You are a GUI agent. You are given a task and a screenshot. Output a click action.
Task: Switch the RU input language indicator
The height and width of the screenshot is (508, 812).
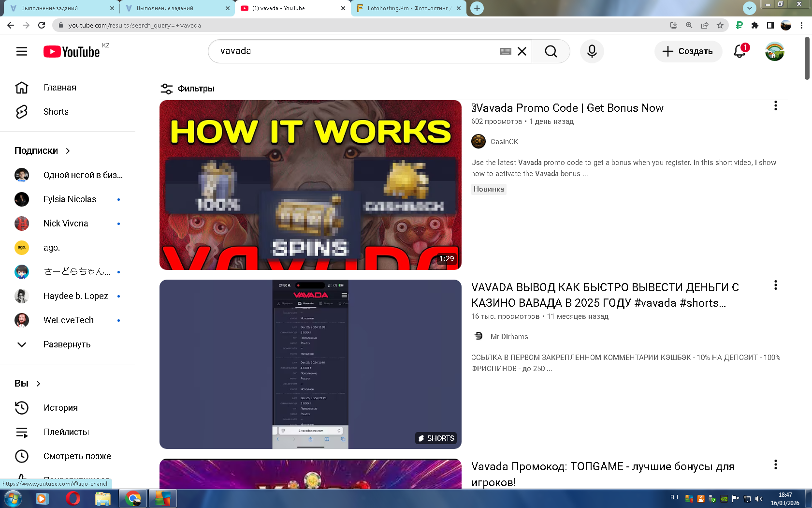(674, 497)
